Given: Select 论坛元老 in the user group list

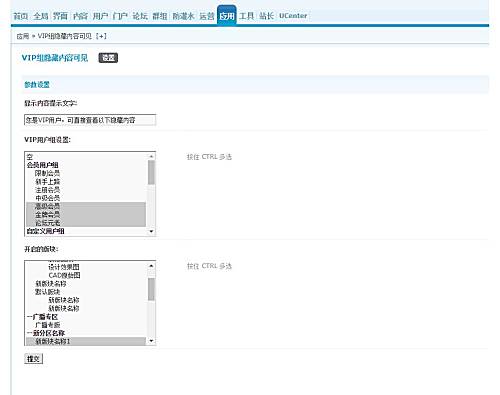Looking at the screenshot, I should (x=86, y=222).
